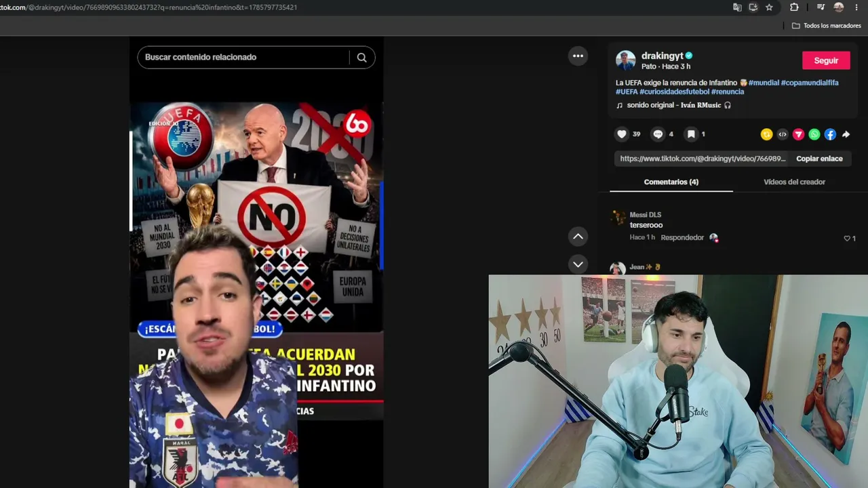Open the sonido original music link
Viewport: 868px width, 488px height.
pos(673,105)
